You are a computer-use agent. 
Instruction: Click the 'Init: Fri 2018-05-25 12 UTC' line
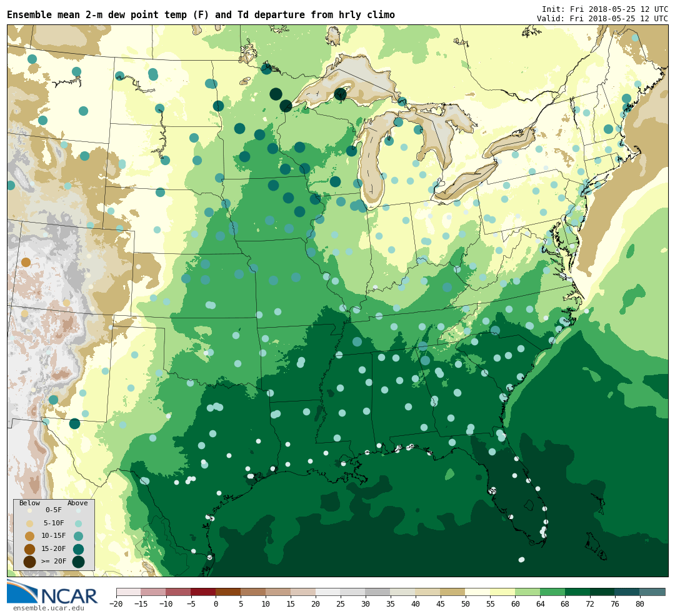(x=605, y=9)
